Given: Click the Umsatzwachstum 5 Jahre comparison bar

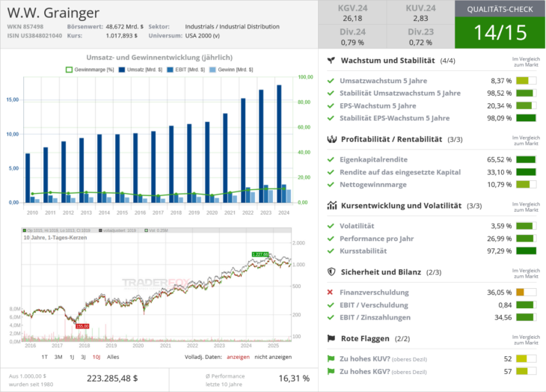Looking at the screenshot, I should (x=526, y=81).
